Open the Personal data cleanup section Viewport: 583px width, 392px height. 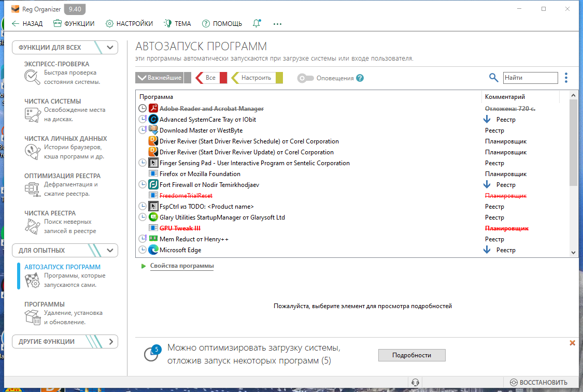pos(65,148)
